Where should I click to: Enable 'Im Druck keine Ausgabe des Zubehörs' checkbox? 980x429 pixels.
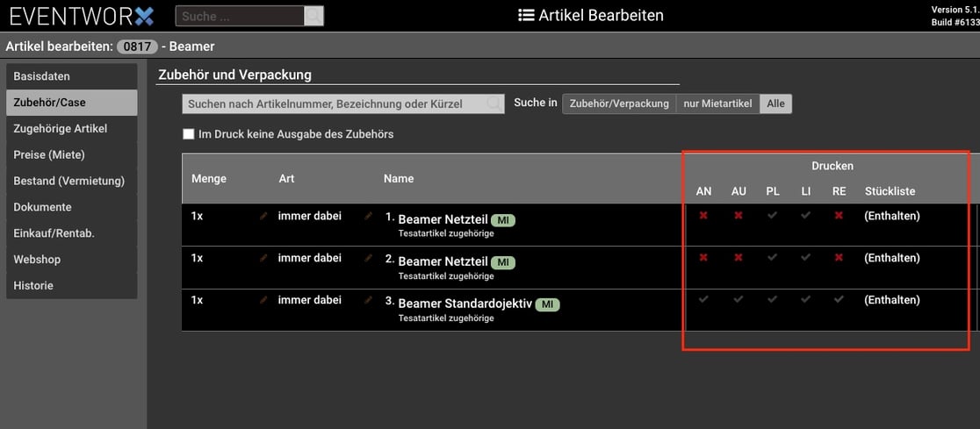tap(188, 134)
